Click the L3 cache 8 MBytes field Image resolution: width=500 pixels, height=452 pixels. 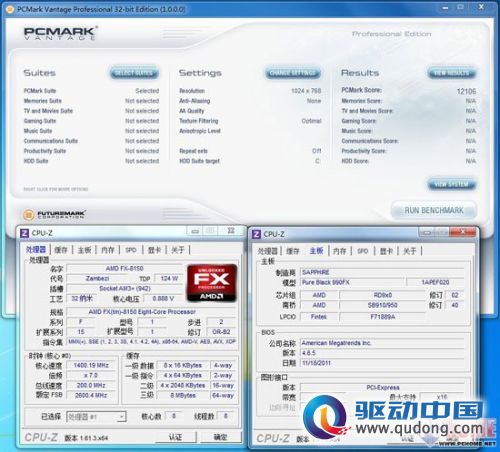183,395
